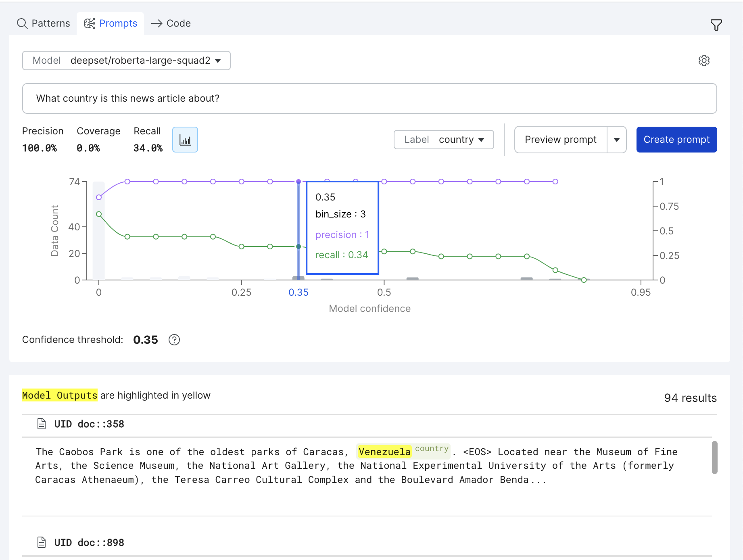Click UID doc::358 heading
Image resolution: width=743 pixels, height=560 pixels.
tap(89, 424)
